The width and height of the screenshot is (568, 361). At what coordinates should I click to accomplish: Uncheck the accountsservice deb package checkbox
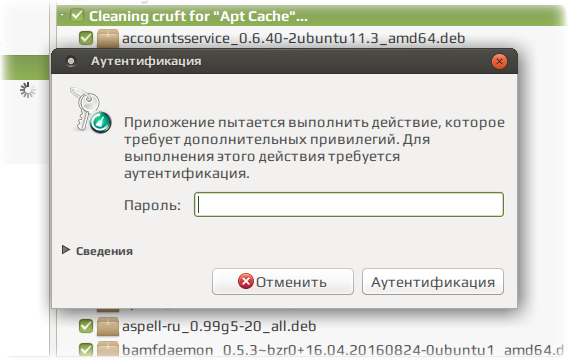(86, 38)
